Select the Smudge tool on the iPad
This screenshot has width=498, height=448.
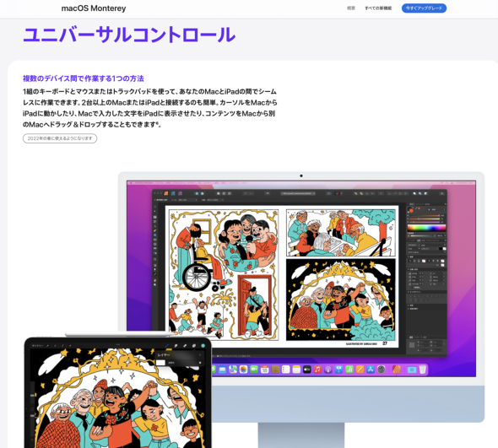[x=176, y=345]
